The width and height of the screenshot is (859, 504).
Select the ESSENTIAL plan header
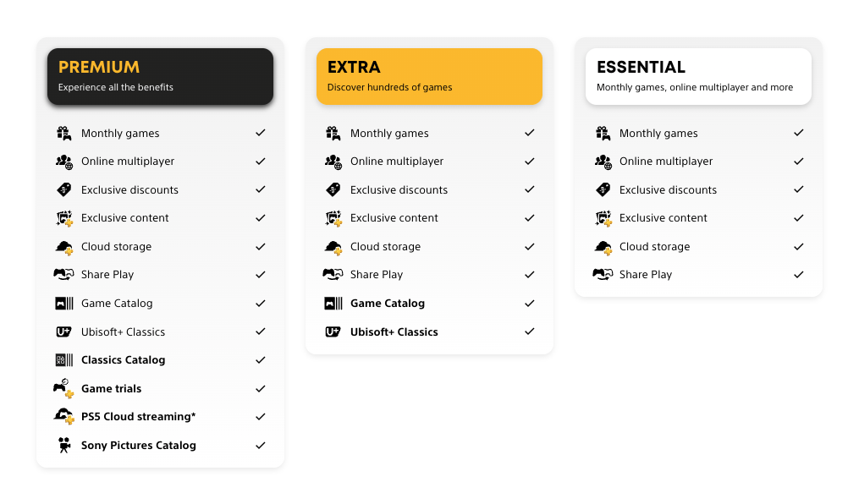tap(698, 76)
